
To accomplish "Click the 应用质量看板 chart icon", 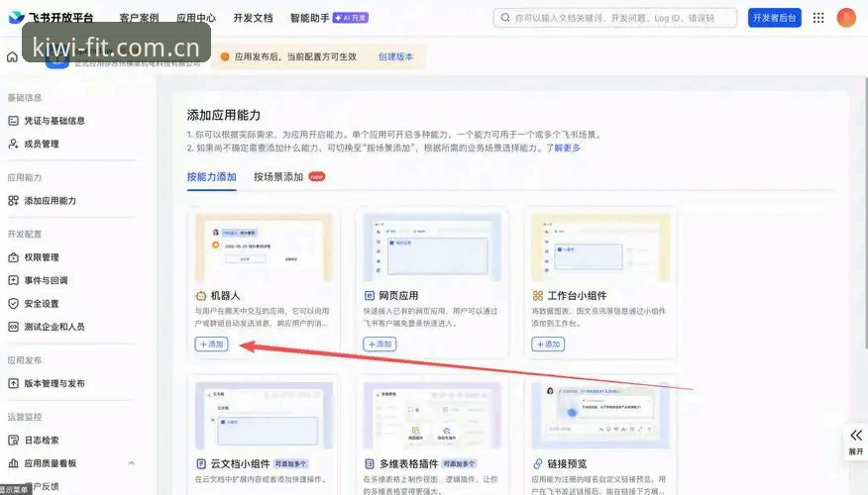I will coord(13,463).
